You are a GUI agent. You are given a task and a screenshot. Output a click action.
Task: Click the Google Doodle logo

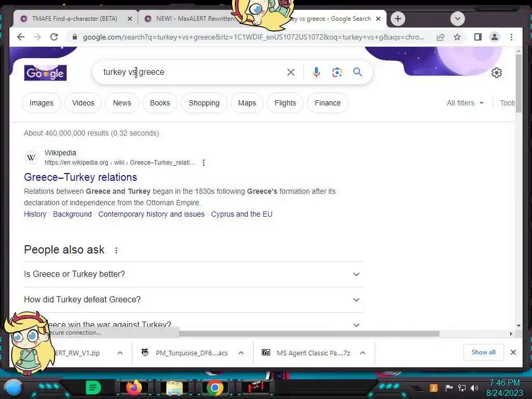(46, 73)
